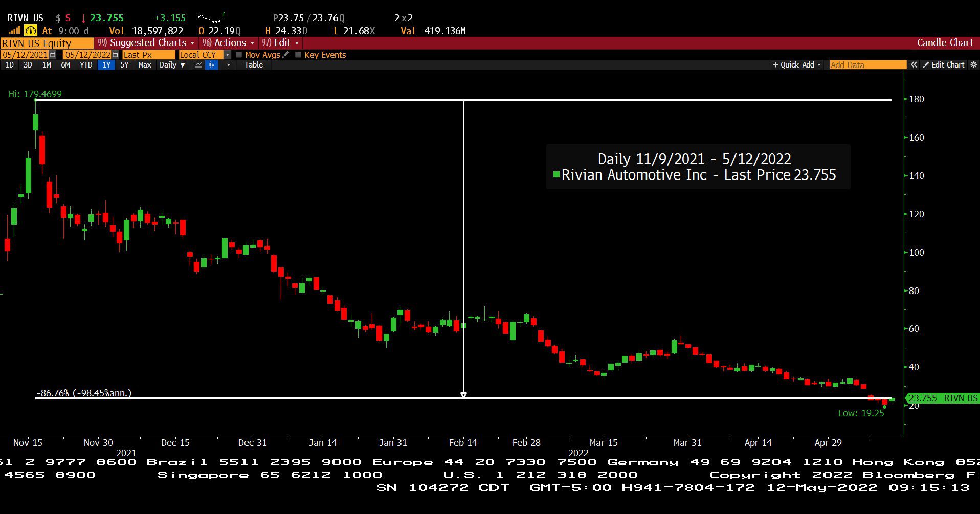The image size is (980, 514).
Task: Click the chart legend date range text
Action: [x=694, y=159]
